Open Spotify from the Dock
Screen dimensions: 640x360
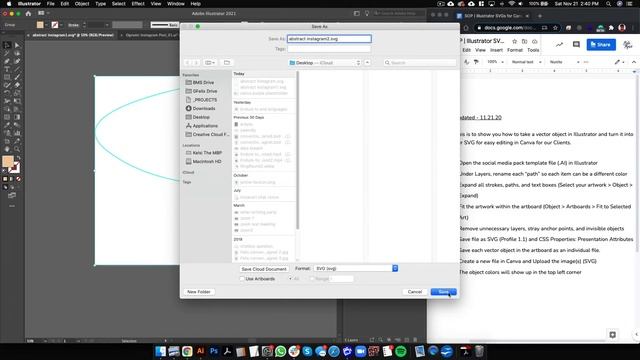coord(401,351)
